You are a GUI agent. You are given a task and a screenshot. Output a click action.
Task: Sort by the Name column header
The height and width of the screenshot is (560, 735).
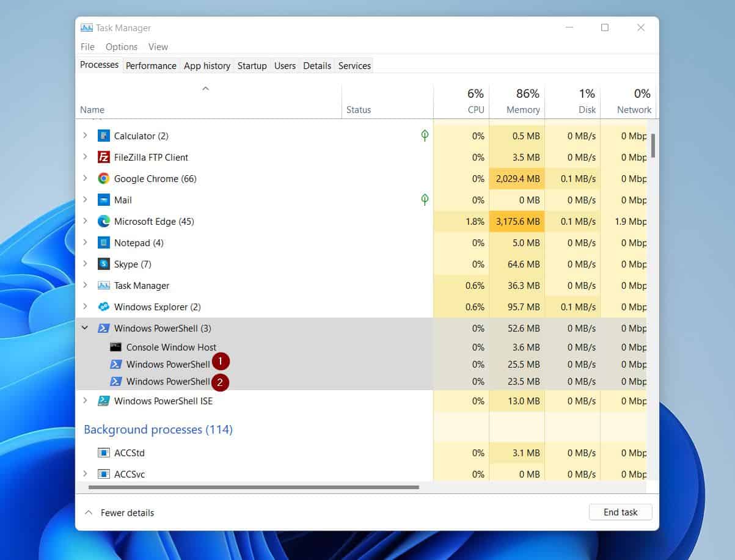208,102
